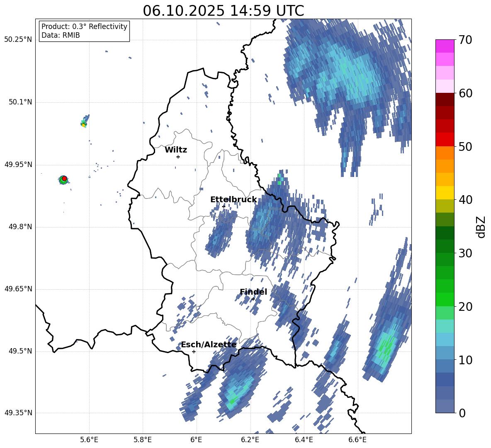Click the small yellow echo near 5.6°E
Screen dimensions: 491x448
point(84,124)
